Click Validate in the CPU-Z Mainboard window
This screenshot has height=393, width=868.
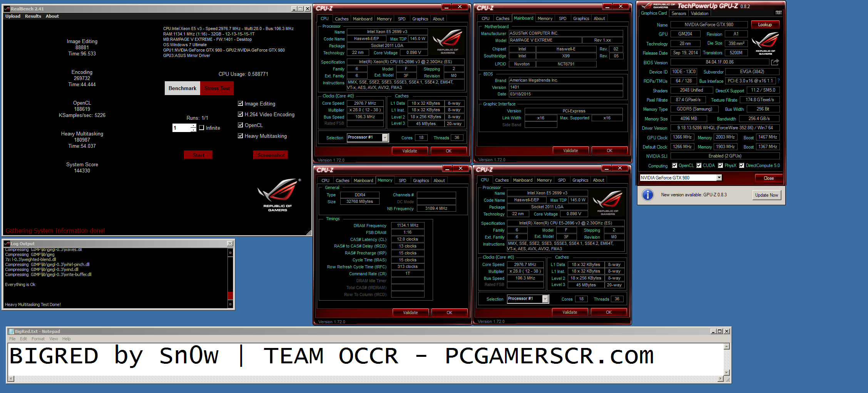click(x=570, y=151)
